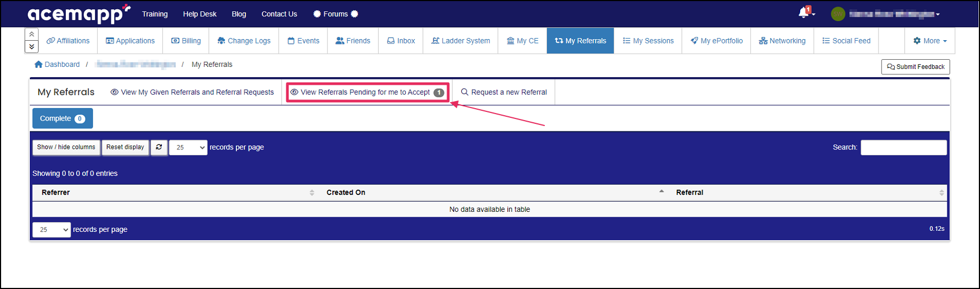Viewport: 980px width, 289px height.
Task: Collapse menu with double up chevron
Action: 32,34
